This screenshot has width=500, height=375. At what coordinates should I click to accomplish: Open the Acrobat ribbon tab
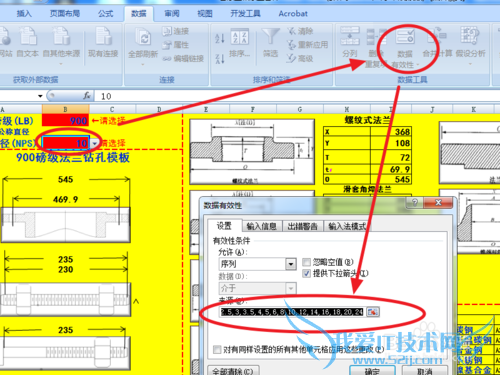[293, 14]
